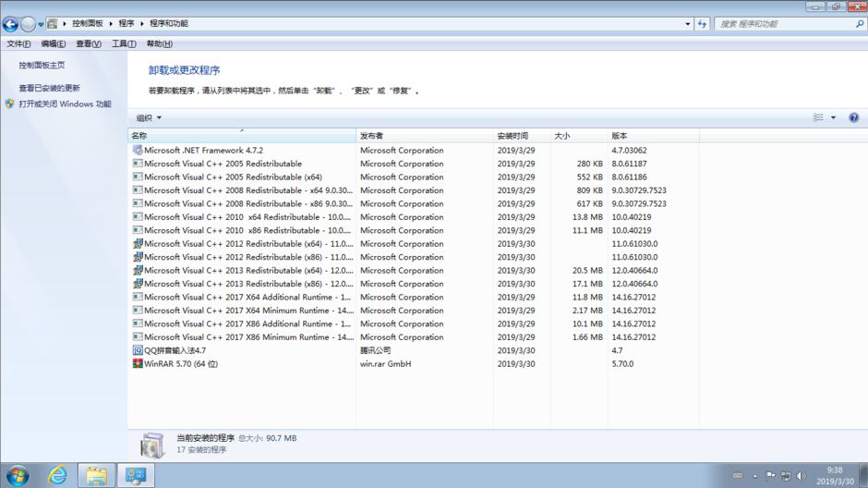The height and width of the screenshot is (488, 868).
Task: Select Visual C++ 2017 X86 Additional Runtime icon
Action: tap(138, 323)
